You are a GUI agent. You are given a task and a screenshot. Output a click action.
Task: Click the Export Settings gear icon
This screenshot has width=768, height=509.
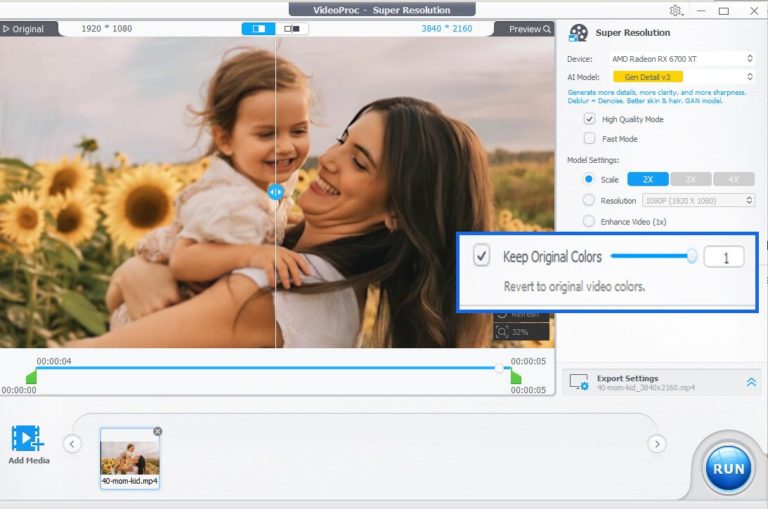(x=579, y=382)
